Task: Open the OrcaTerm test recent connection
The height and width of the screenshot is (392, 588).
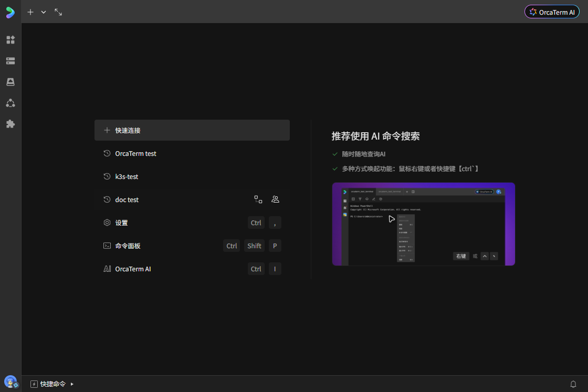Action: click(x=192, y=153)
